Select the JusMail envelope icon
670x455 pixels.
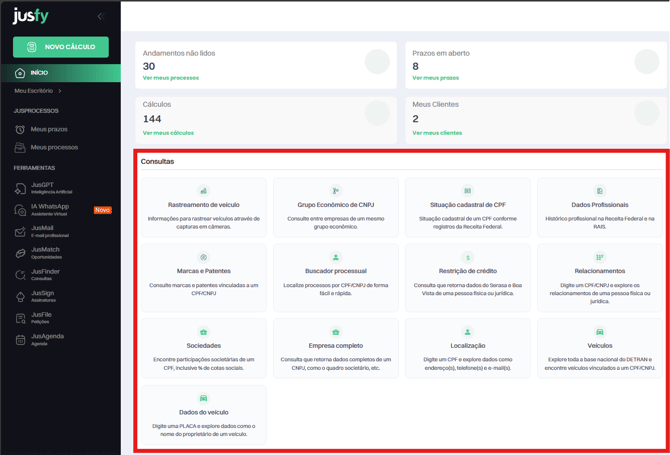click(x=20, y=231)
